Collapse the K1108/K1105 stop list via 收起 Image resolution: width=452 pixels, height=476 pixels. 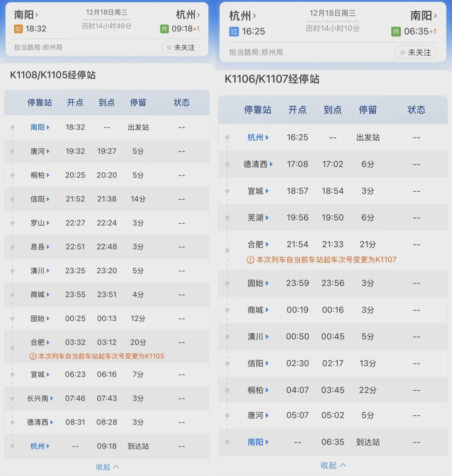[107, 467]
